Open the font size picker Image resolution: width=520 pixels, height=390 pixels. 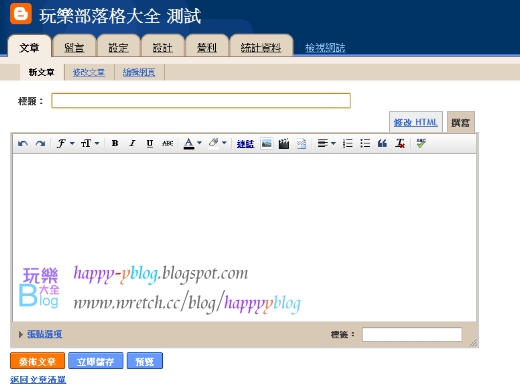[x=90, y=143]
